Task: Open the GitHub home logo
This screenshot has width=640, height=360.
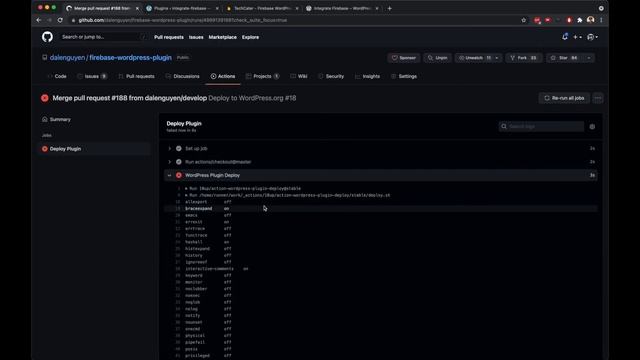Action: [47, 37]
